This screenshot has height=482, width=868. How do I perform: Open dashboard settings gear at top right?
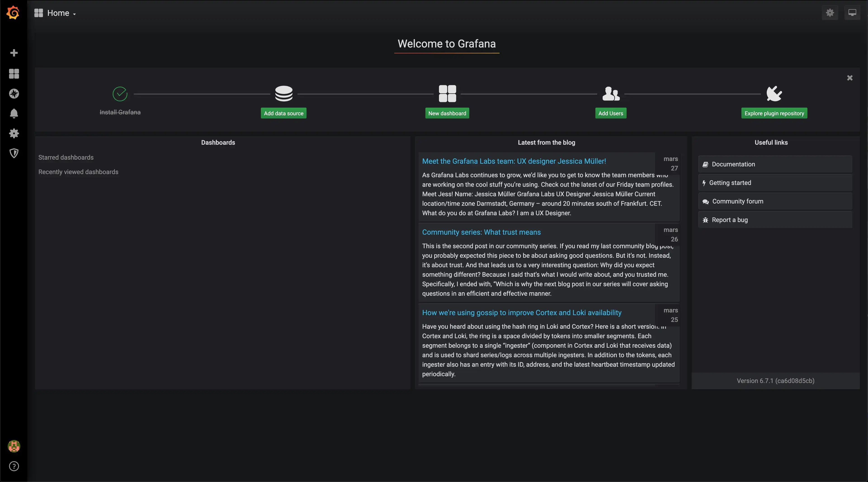pos(830,13)
